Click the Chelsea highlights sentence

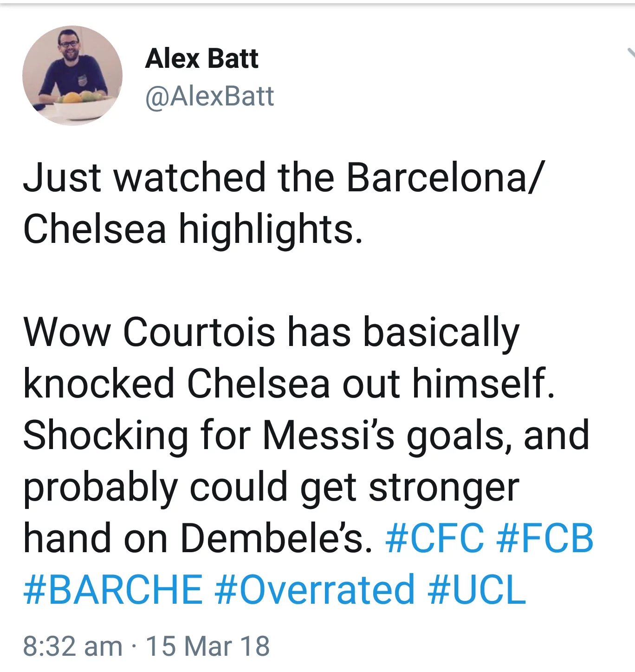click(193, 228)
